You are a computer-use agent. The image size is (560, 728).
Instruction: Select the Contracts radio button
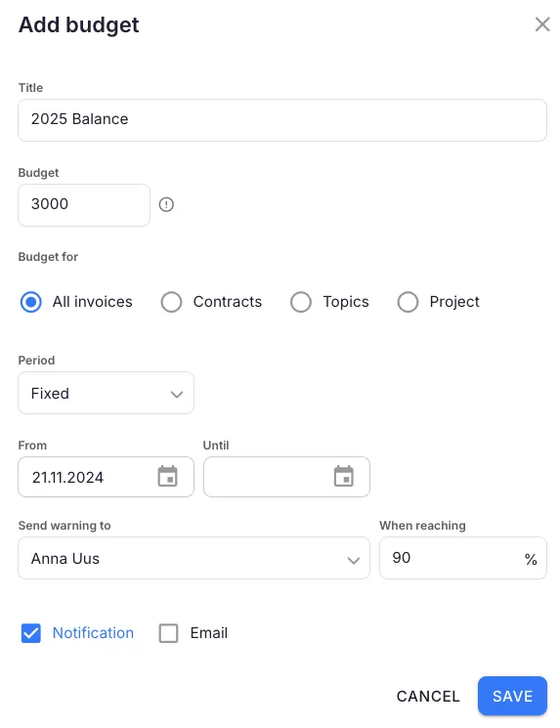coord(171,302)
